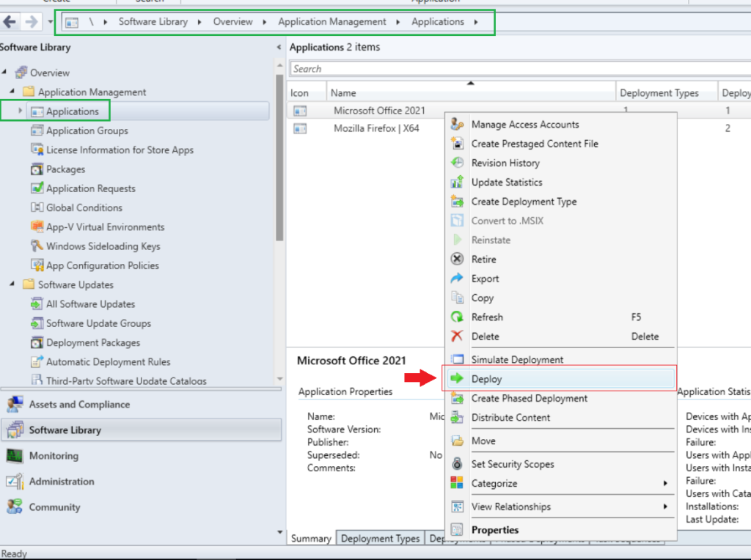Viewport: 751px width, 560px height.
Task: Click the Move folder icon
Action: coord(457,441)
